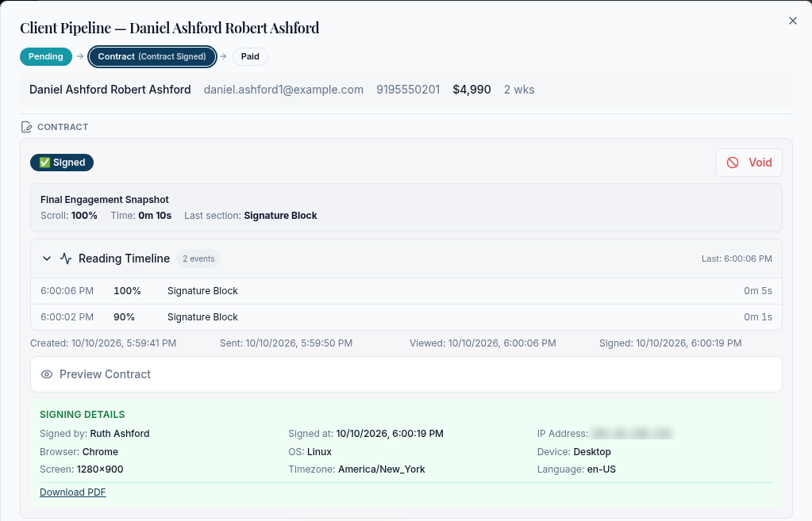Click the Reading Timeline pulse icon
The height and width of the screenshot is (521, 812).
[x=66, y=259]
